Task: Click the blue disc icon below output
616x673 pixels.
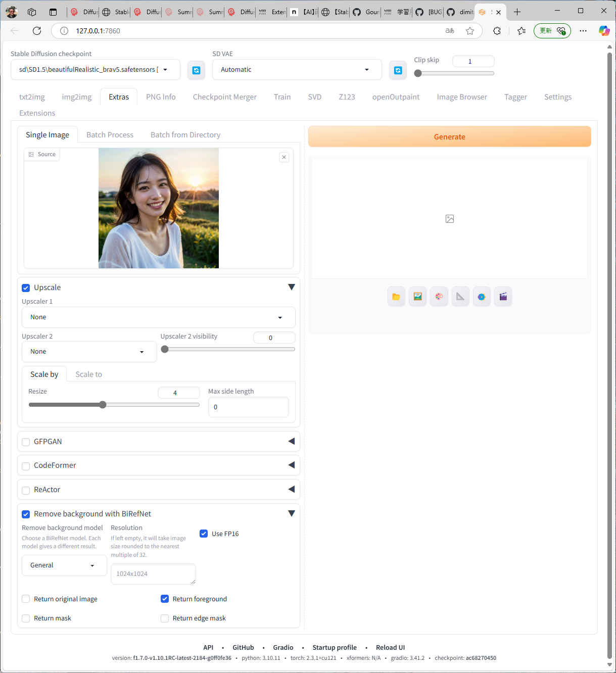Action: point(482,297)
